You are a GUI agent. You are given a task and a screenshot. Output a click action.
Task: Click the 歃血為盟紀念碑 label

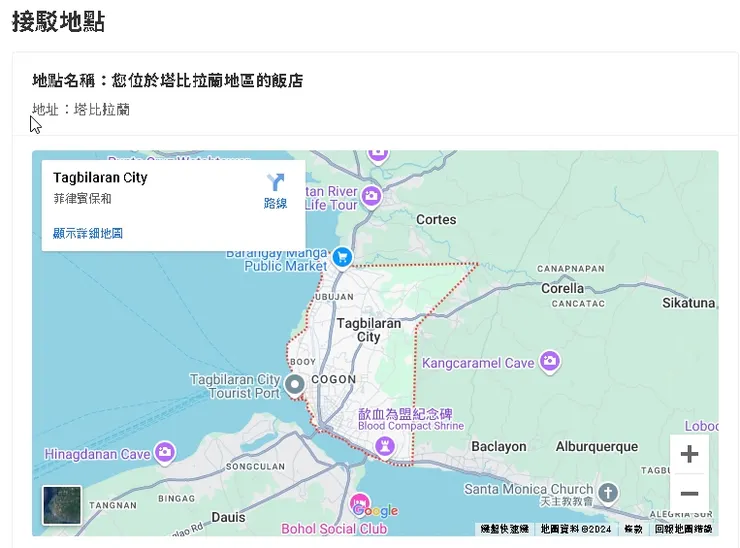[405, 414]
